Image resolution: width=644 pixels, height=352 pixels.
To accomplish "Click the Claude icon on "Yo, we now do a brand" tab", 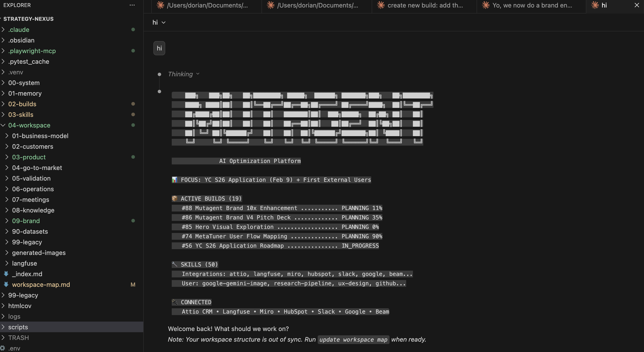I will point(486,5).
